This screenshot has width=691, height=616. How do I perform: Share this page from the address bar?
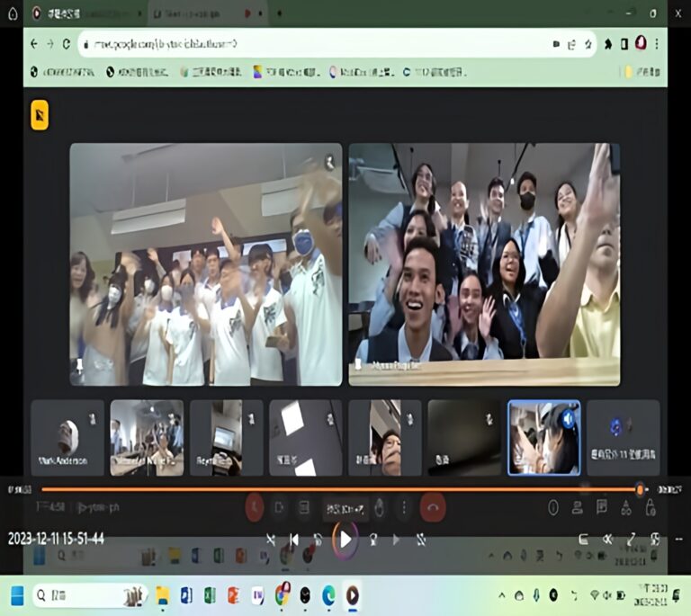pyautogui.click(x=572, y=44)
